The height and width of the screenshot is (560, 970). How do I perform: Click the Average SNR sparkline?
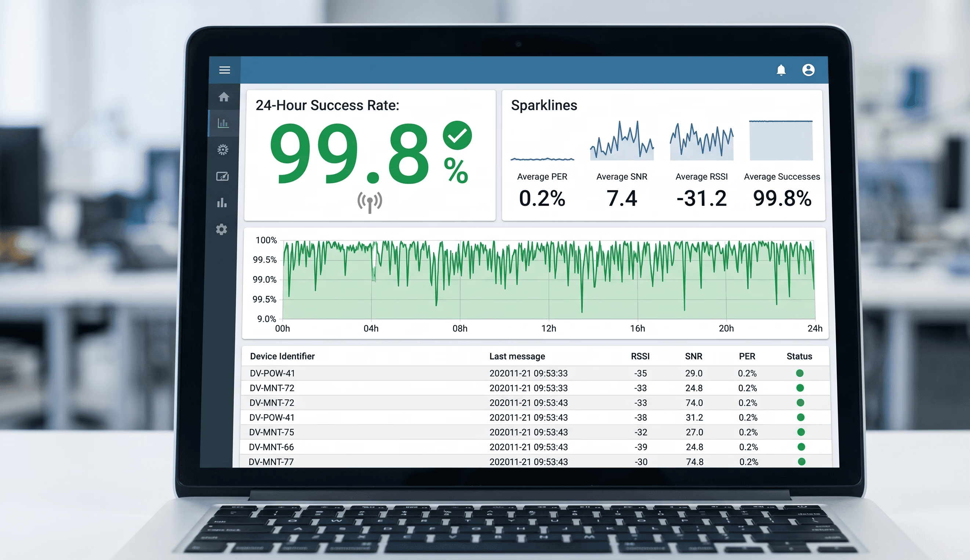[x=622, y=141]
